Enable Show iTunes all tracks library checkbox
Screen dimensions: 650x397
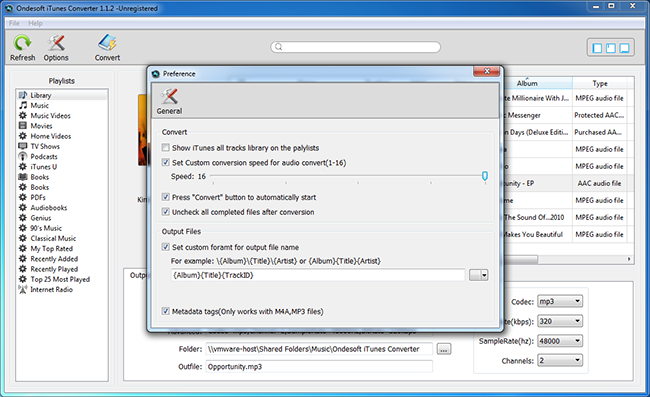coord(165,148)
